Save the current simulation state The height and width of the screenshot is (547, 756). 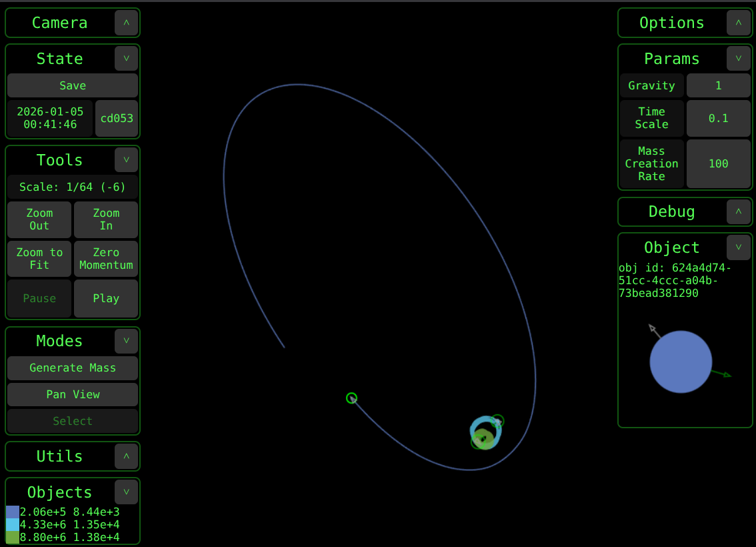tap(73, 86)
